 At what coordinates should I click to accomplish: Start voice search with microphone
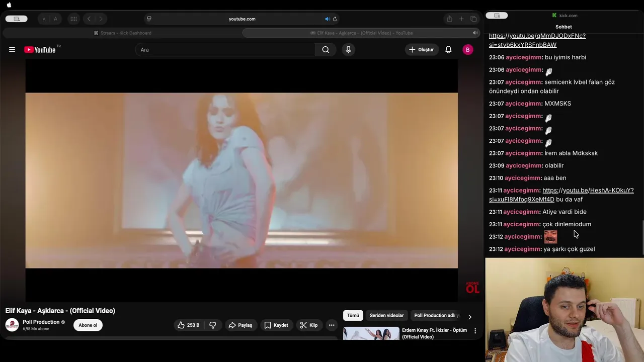tap(348, 50)
